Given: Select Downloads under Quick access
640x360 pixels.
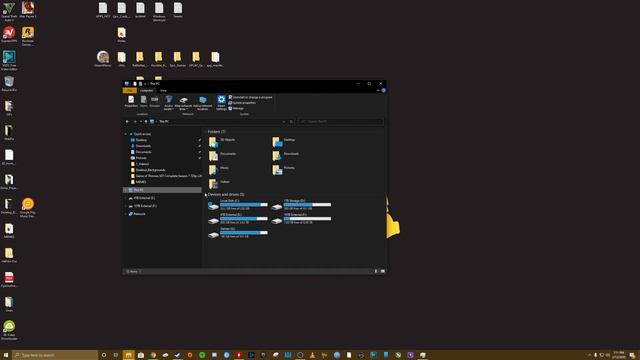Looking at the screenshot, I should click(143, 146).
